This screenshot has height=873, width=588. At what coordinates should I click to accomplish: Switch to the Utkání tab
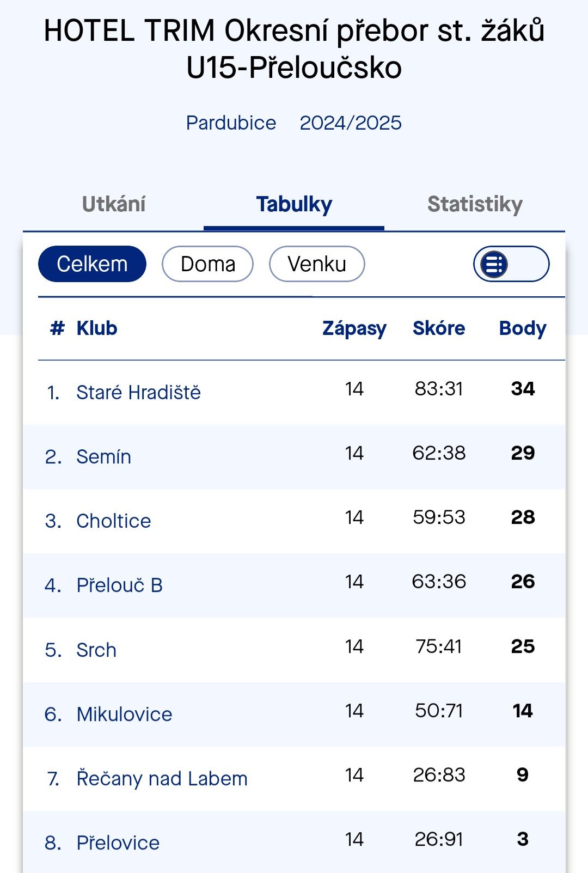coord(114,204)
